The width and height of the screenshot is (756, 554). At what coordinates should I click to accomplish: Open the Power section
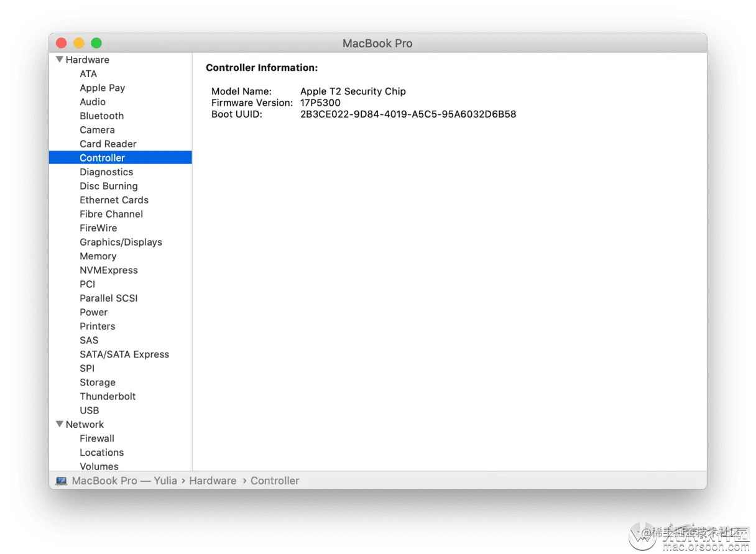coord(93,312)
